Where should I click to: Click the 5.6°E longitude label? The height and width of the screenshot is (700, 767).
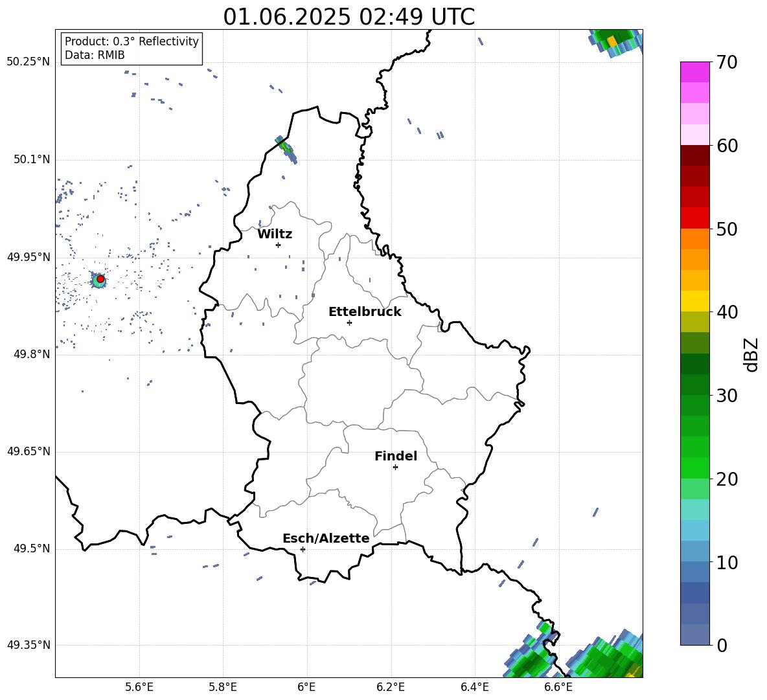coord(139,688)
